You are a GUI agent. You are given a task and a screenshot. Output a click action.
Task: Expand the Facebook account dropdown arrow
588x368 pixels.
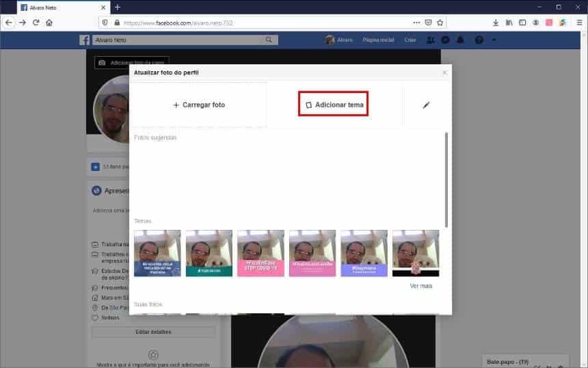(494, 40)
